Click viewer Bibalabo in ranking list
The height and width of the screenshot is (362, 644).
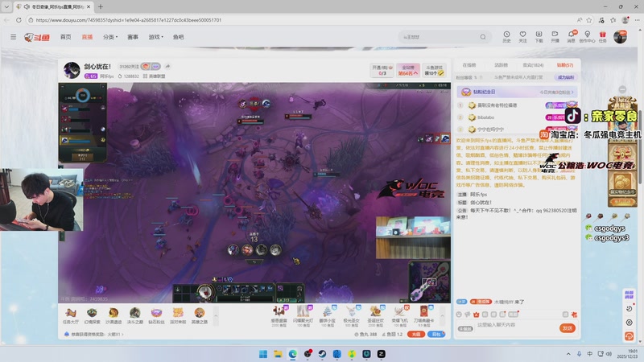(485, 117)
